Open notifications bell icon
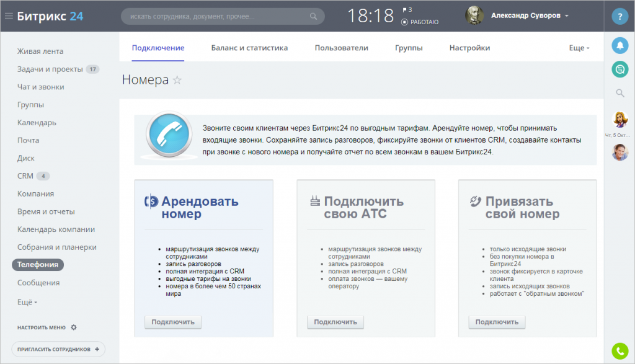This screenshot has width=635, height=364. click(619, 45)
